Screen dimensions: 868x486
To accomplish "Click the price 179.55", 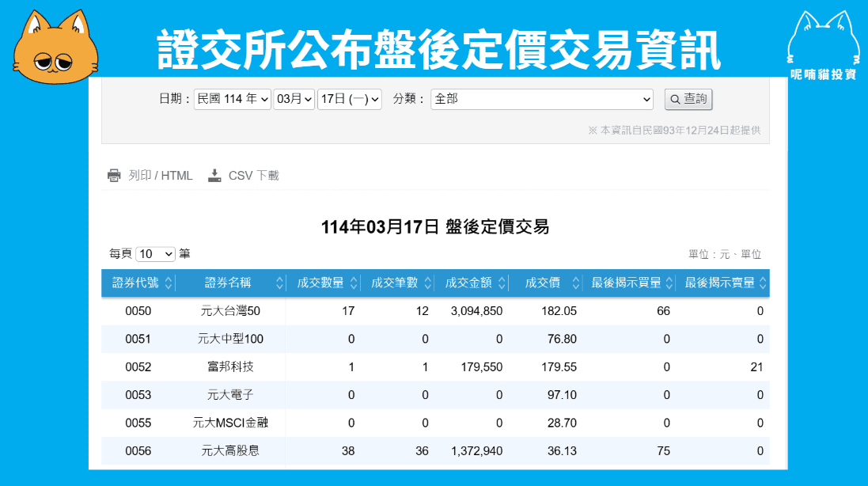I will pyautogui.click(x=559, y=367).
